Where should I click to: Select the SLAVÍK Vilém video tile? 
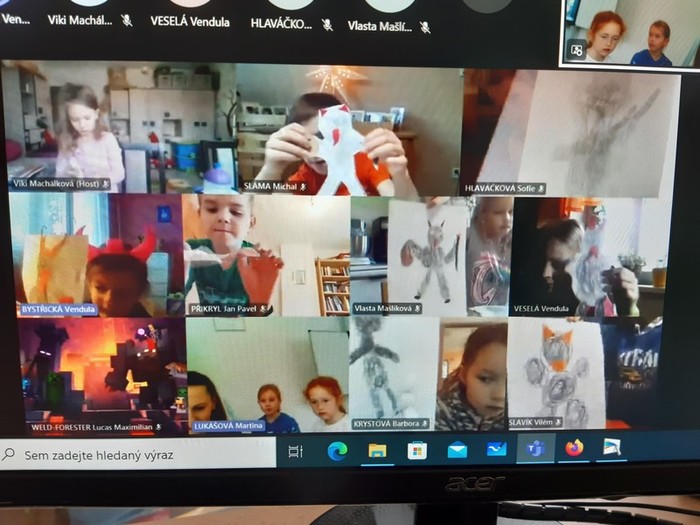[x=585, y=373]
